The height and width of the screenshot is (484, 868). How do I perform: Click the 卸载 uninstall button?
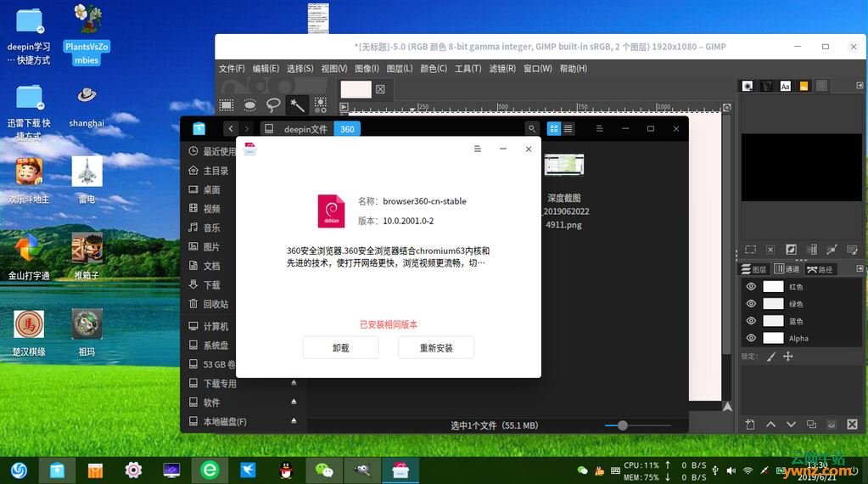click(x=341, y=348)
